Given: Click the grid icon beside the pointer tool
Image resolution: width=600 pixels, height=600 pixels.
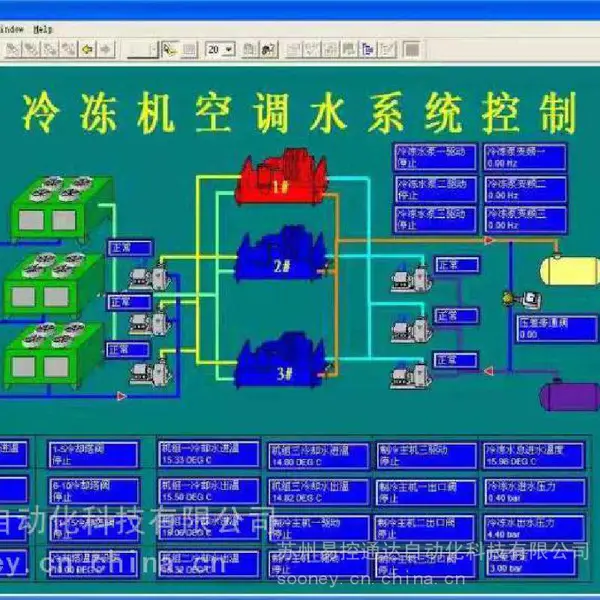Looking at the screenshot, I should pos(189,49).
